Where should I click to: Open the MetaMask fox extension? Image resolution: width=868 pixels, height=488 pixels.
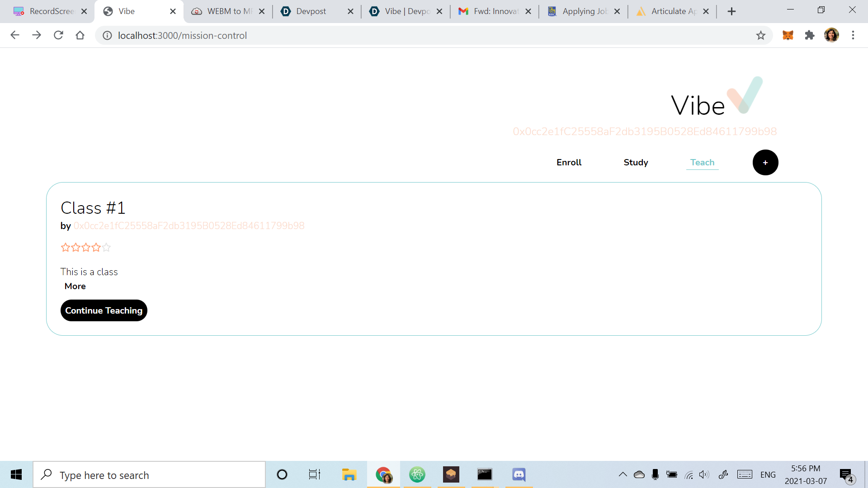[788, 35]
